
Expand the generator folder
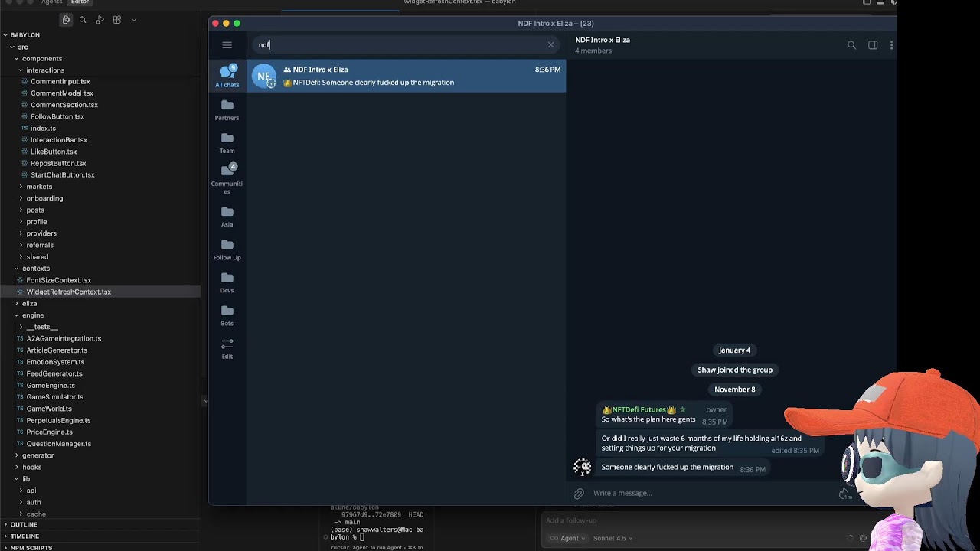tap(38, 455)
